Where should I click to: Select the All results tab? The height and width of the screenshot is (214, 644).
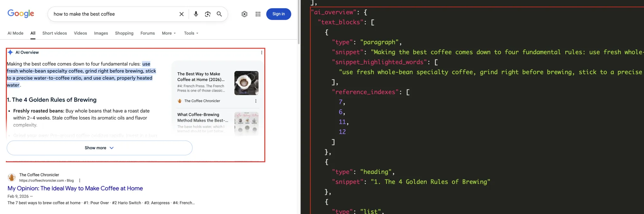[33, 33]
